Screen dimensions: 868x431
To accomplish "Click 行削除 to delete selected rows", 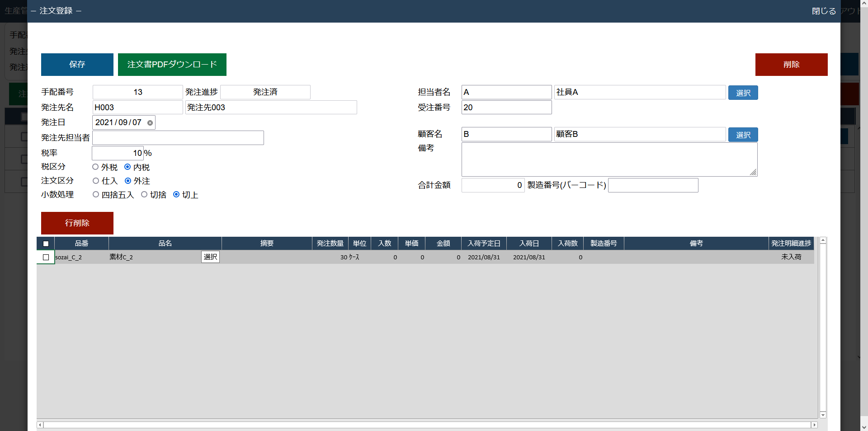I will tap(77, 223).
